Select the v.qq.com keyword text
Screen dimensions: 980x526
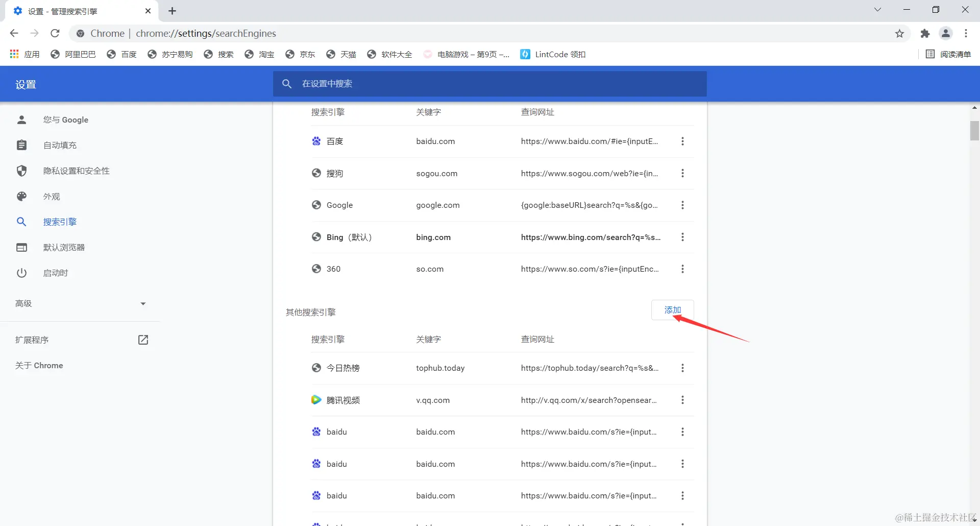pyautogui.click(x=433, y=400)
